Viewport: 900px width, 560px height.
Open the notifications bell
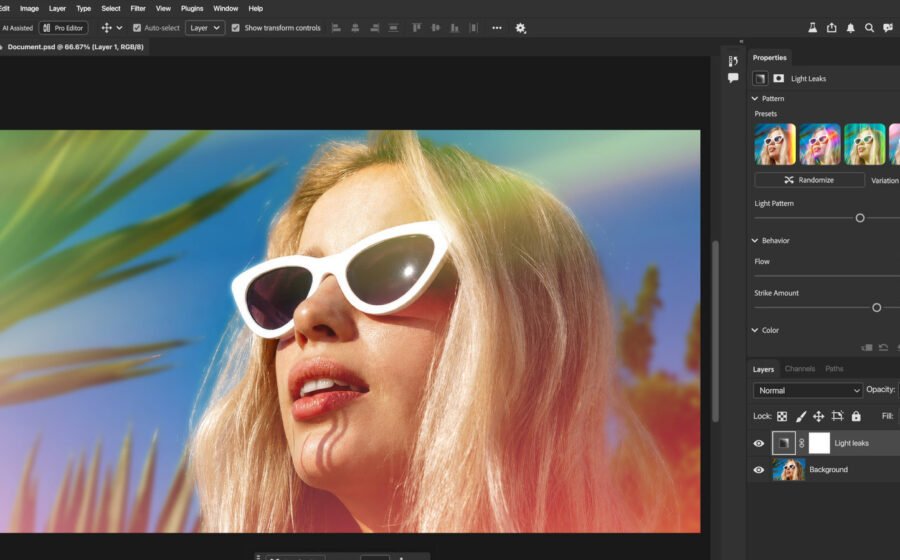click(851, 28)
